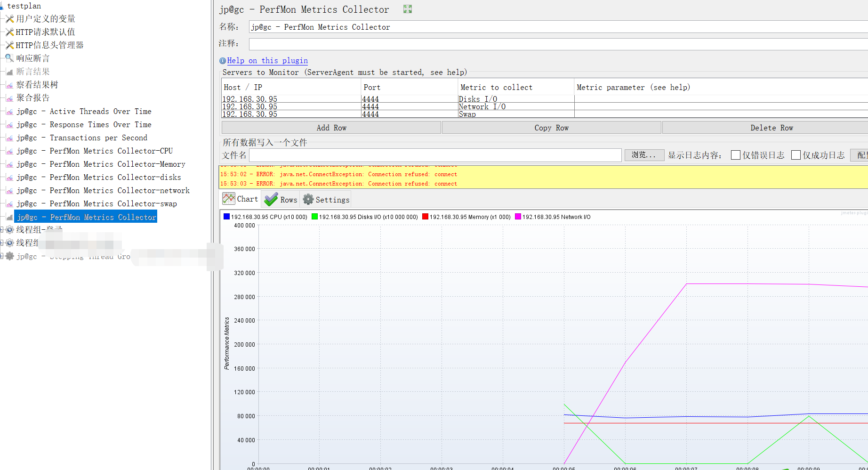Click the Stepping Thread Group gear icon
868x470 pixels.
pos(9,256)
